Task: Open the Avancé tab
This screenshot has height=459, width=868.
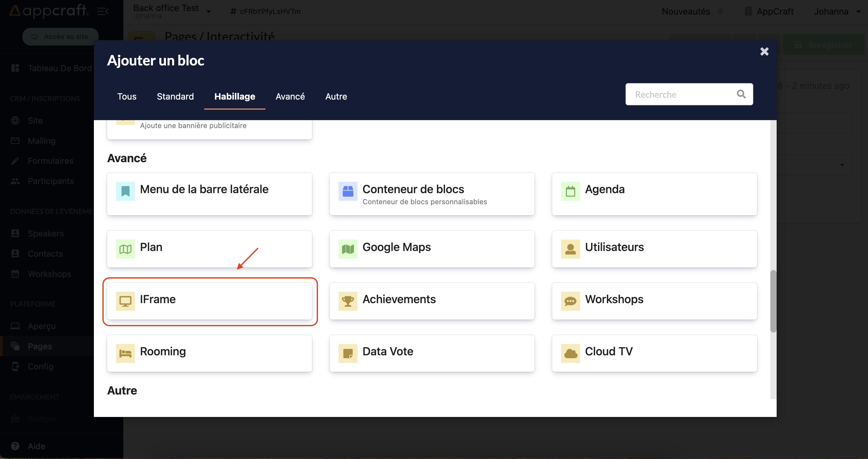Action: click(290, 96)
